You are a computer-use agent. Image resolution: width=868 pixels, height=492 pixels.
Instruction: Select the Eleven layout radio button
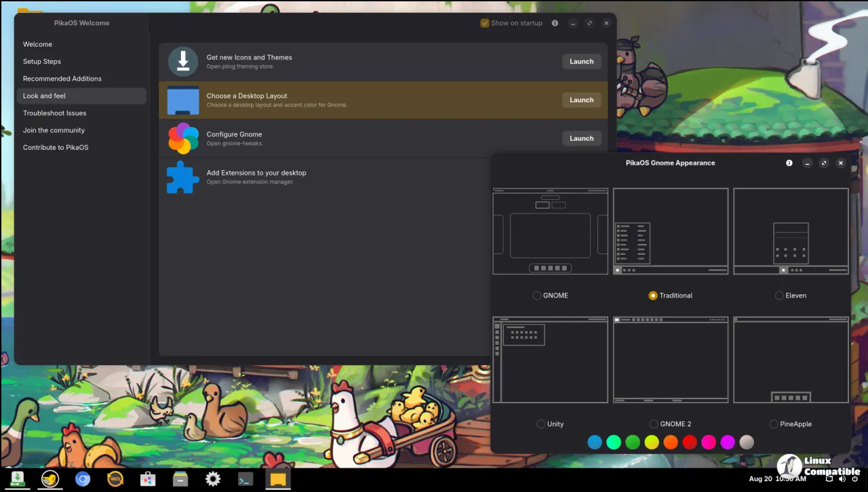pos(779,295)
